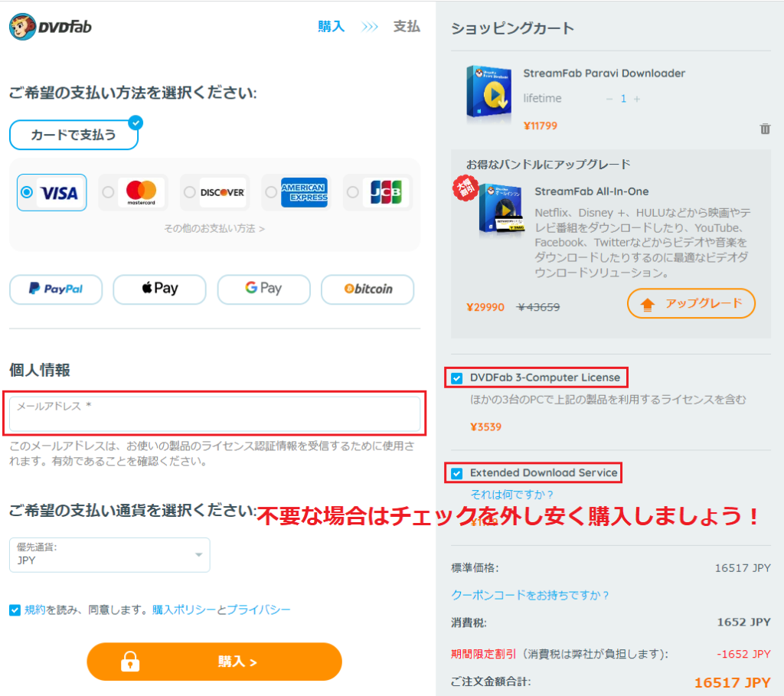Go to 購入 step tab
The width and height of the screenshot is (784, 696).
(332, 27)
